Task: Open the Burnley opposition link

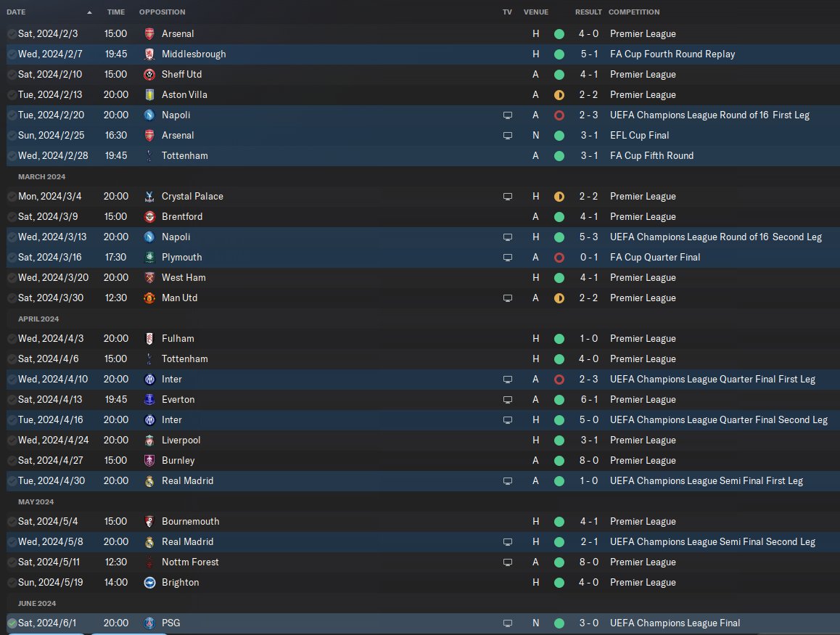Action: (178, 460)
